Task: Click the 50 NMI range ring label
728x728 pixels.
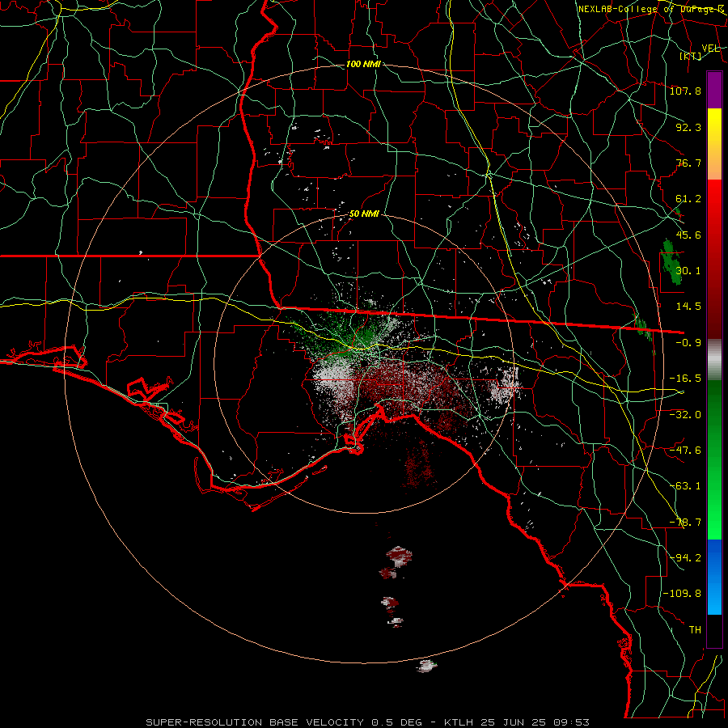Action: point(364,214)
